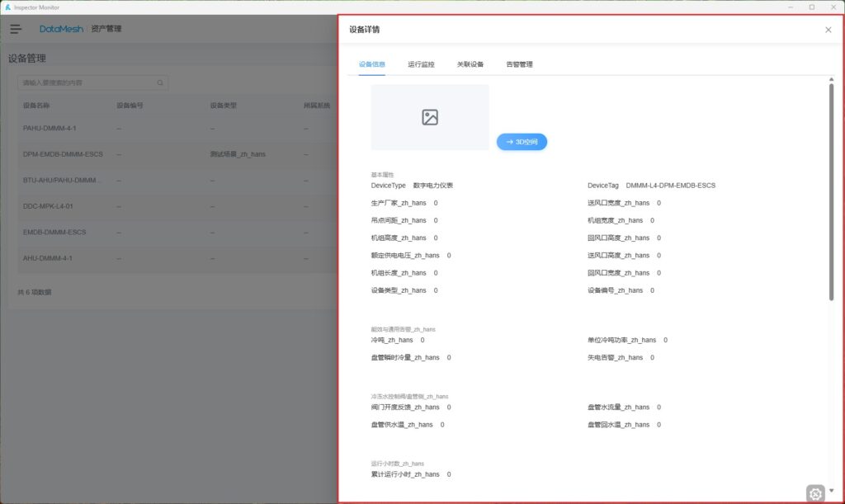Open the hamburger menu in the header
Screen dimensions: 845x504
point(16,29)
